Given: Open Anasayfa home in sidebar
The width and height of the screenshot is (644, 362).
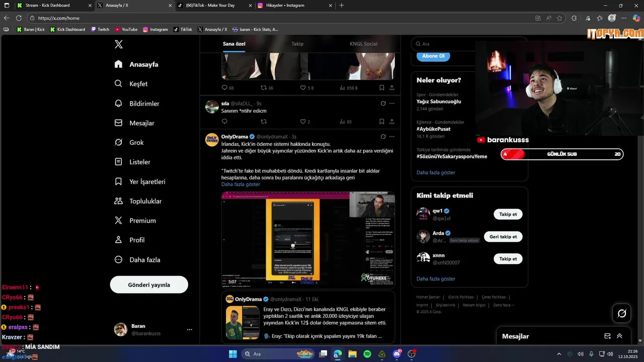Looking at the screenshot, I should 136,64.
